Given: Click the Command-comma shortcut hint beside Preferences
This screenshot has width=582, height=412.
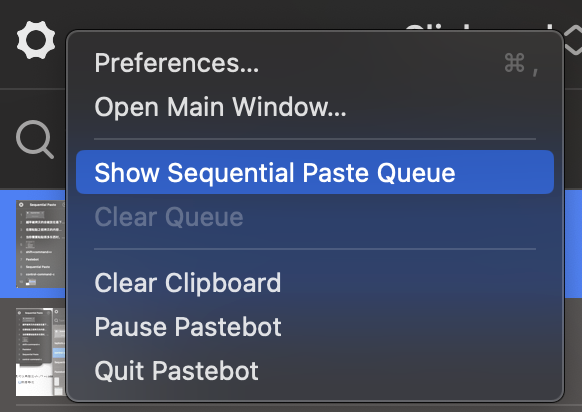Looking at the screenshot, I should (x=521, y=64).
